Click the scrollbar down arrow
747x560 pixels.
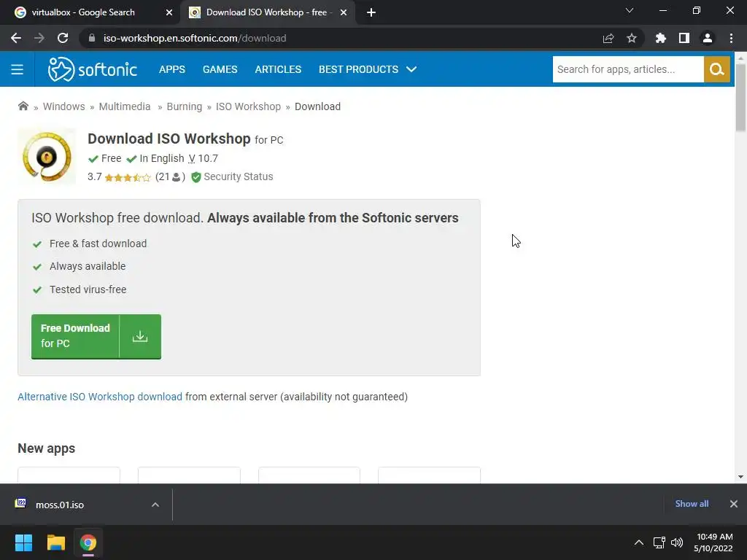pos(740,477)
